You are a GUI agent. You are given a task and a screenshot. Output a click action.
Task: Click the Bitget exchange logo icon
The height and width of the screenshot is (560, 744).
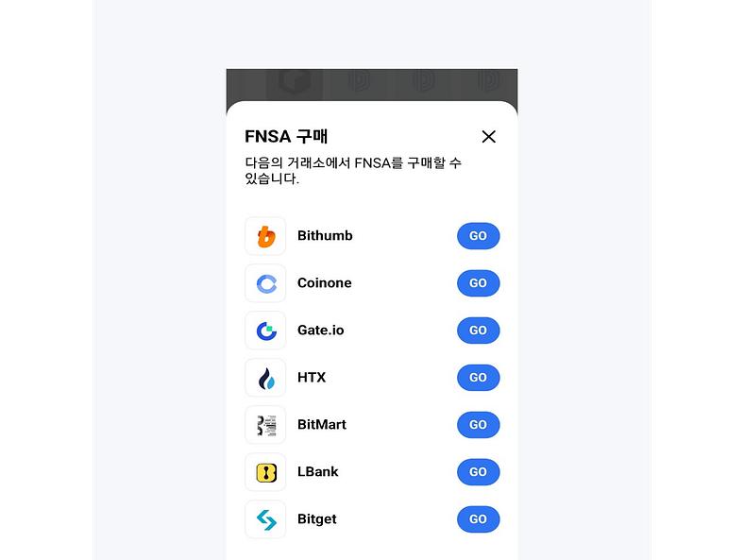(x=265, y=519)
